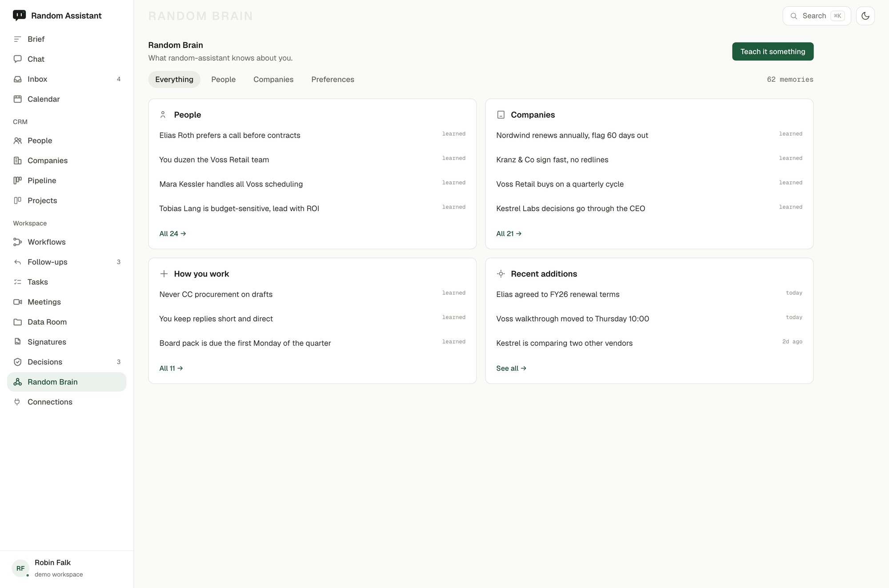Click the Projects icon
This screenshot has height=588, width=889.
tap(17, 200)
